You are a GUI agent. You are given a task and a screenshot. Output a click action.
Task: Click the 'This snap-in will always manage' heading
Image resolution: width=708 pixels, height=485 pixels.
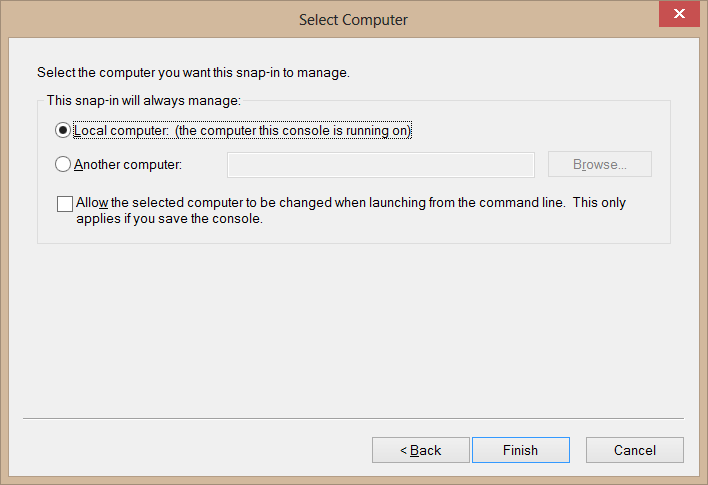click(144, 100)
